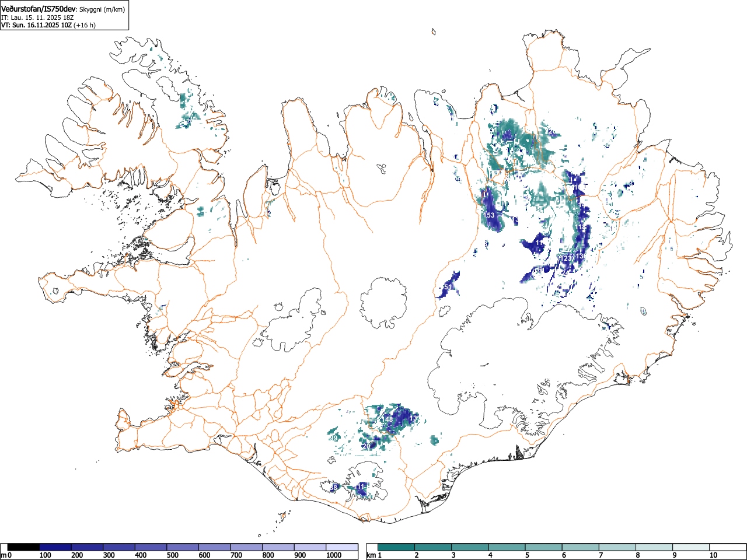This screenshot has width=747, height=560.
Task: Select the 200–300 m legend swatch
Action: coord(88,547)
